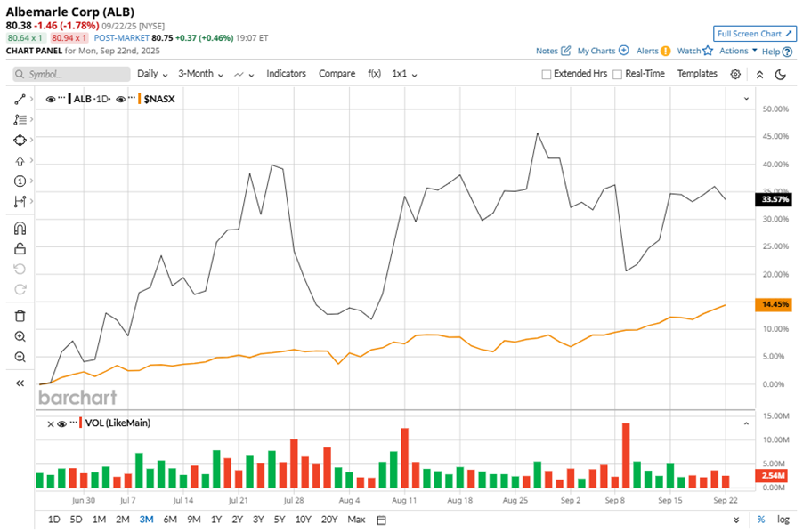Open ALB series options menu
The height and width of the screenshot is (532, 803).
[61, 98]
